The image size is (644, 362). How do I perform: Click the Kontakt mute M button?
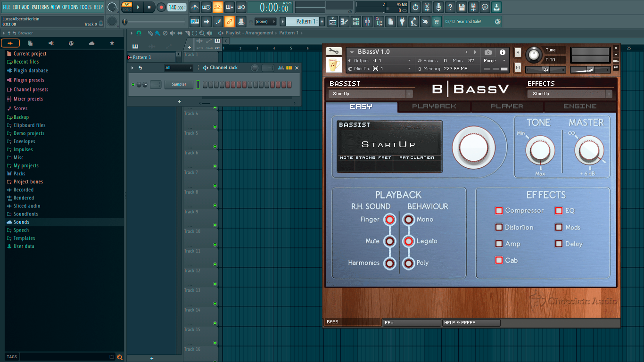[x=518, y=68]
